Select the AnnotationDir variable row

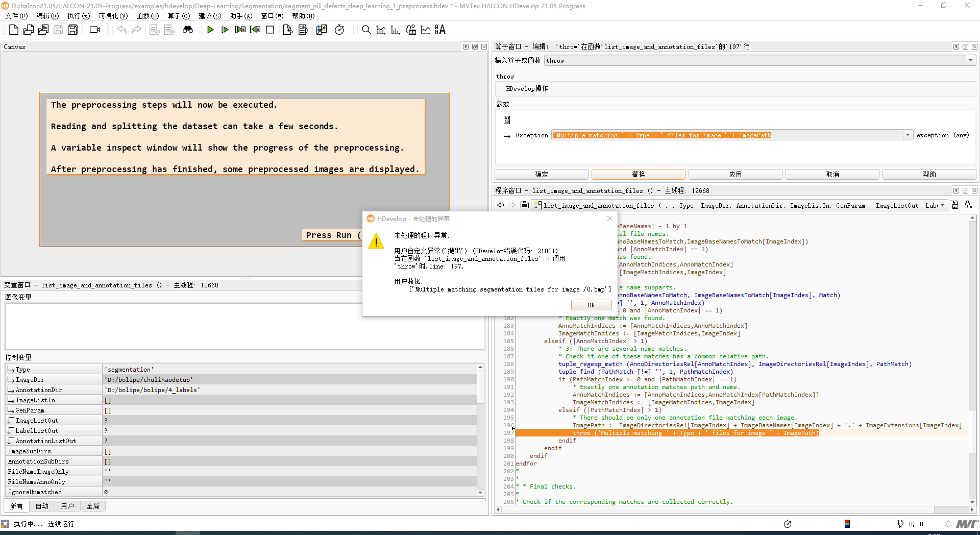[x=241, y=390]
